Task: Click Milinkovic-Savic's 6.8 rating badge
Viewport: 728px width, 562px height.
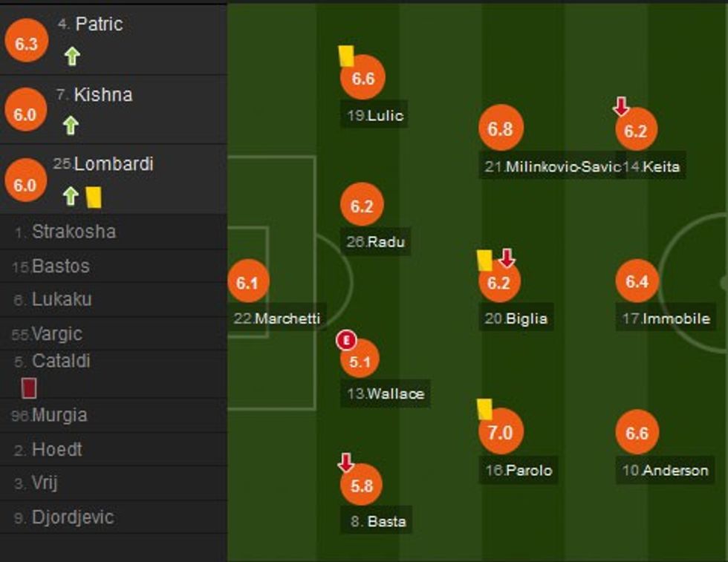Action: (500, 129)
